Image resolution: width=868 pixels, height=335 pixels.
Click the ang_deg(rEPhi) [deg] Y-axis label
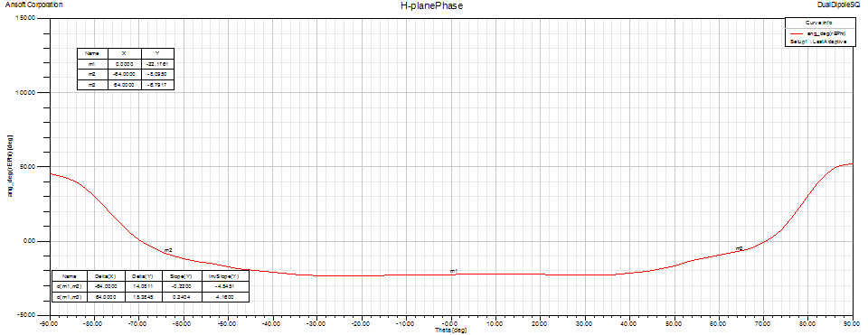tap(11, 166)
